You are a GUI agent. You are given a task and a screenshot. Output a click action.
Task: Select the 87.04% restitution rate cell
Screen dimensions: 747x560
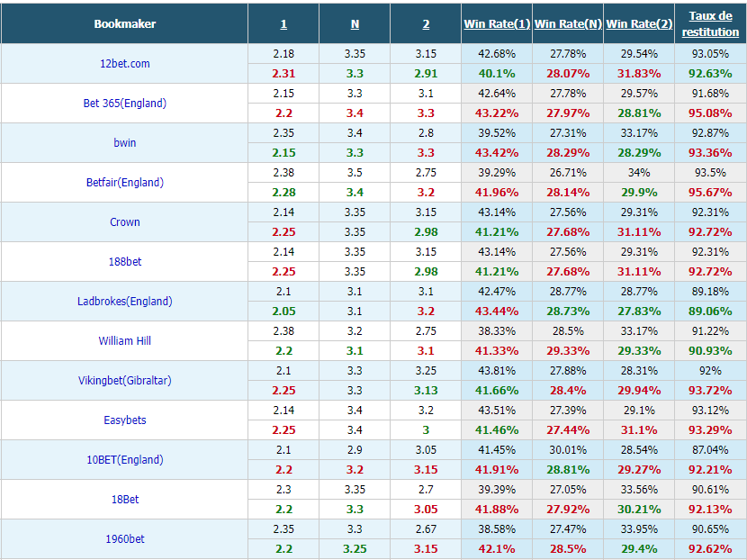point(710,449)
